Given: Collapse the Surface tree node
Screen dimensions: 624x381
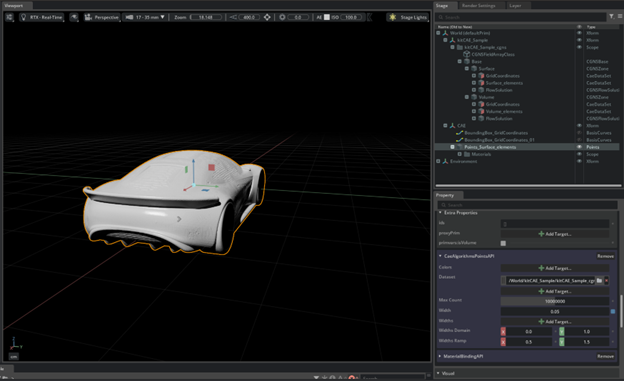Looking at the screenshot, I should click(x=467, y=69).
